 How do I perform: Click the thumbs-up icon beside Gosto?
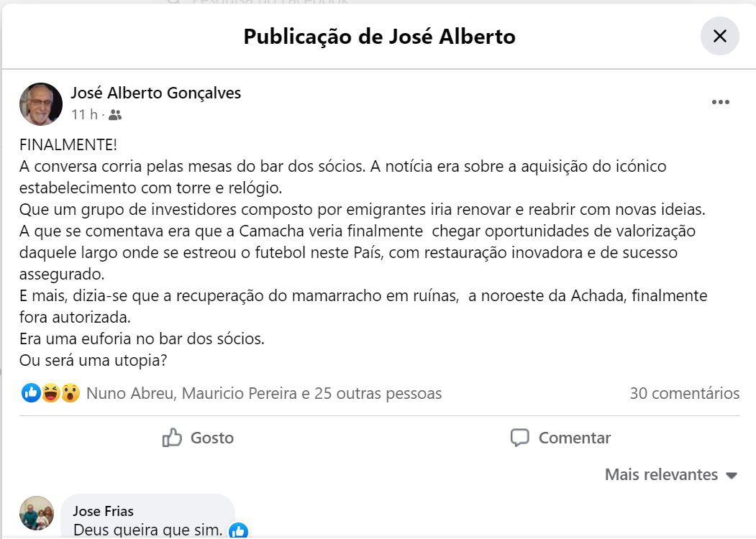[172, 438]
